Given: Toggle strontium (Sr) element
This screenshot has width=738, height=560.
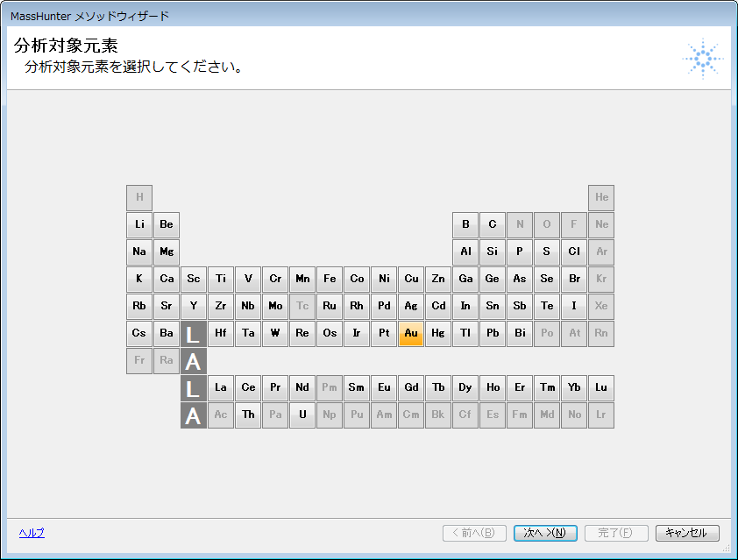Looking at the screenshot, I should tap(167, 307).
